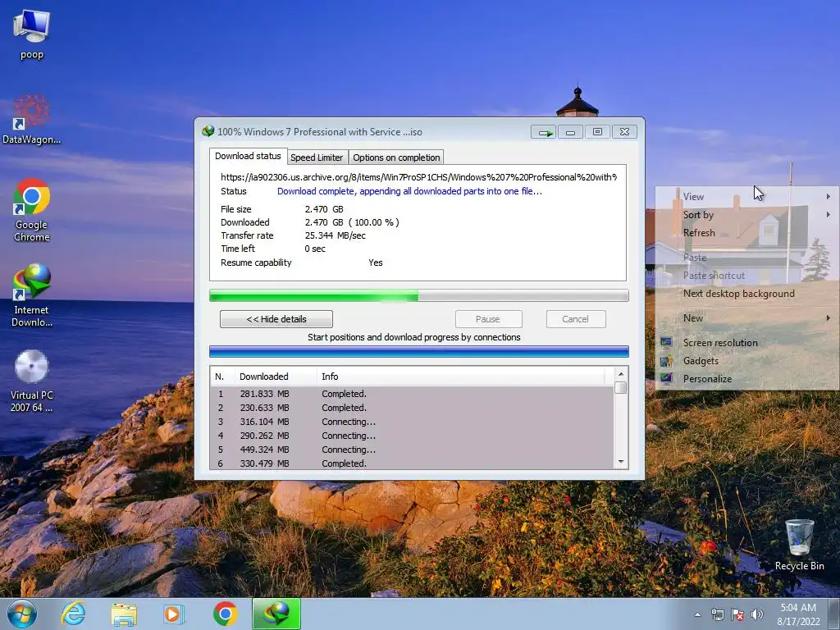The width and height of the screenshot is (840, 630).
Task: Open Screen resolution from context menu
Action: click(x=746, y=343)
